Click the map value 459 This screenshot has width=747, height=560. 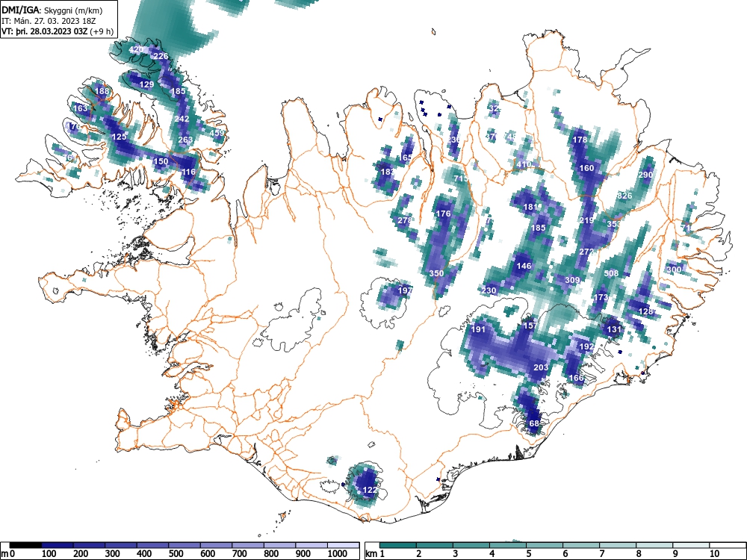coord(217,133)
